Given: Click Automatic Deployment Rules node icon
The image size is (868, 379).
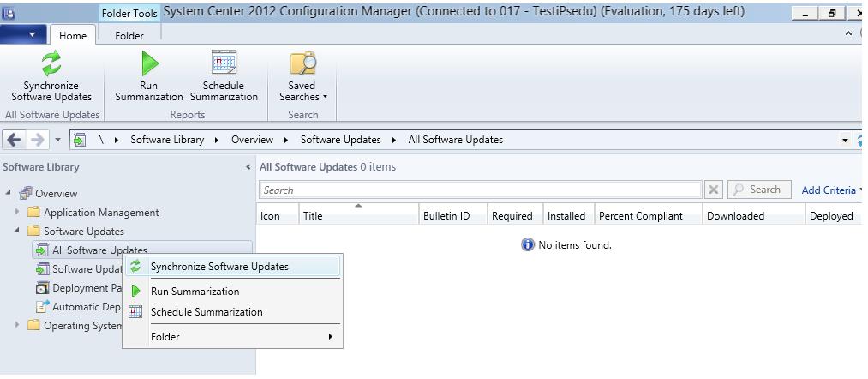Looking at the screenshot, I should pyautogui.click(x=42, y=307).
